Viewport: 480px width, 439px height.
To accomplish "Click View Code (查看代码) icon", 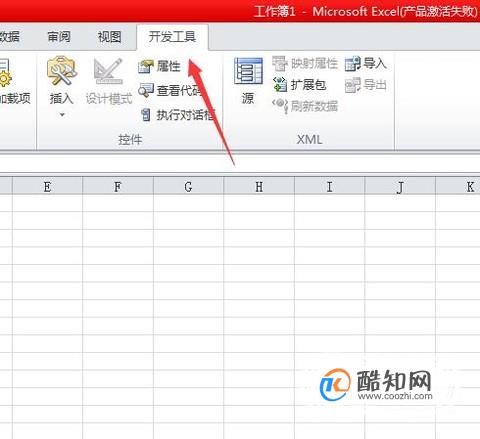I will 145,90.
